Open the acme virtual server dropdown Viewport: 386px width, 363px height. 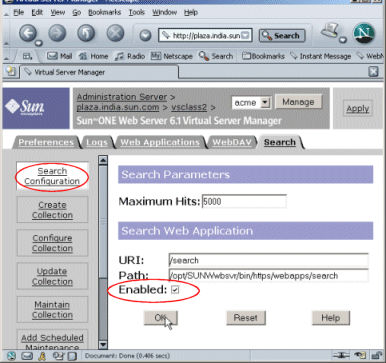point(265,103)
